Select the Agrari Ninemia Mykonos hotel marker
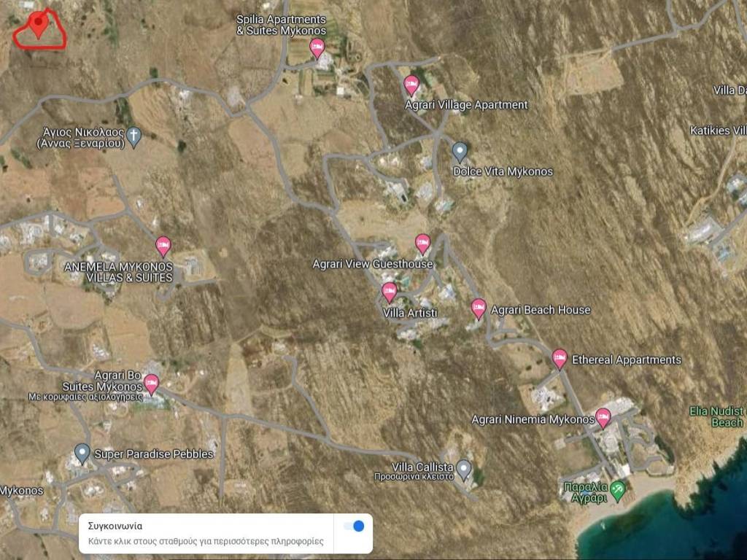Screen dimensions: 747x560 603,418
